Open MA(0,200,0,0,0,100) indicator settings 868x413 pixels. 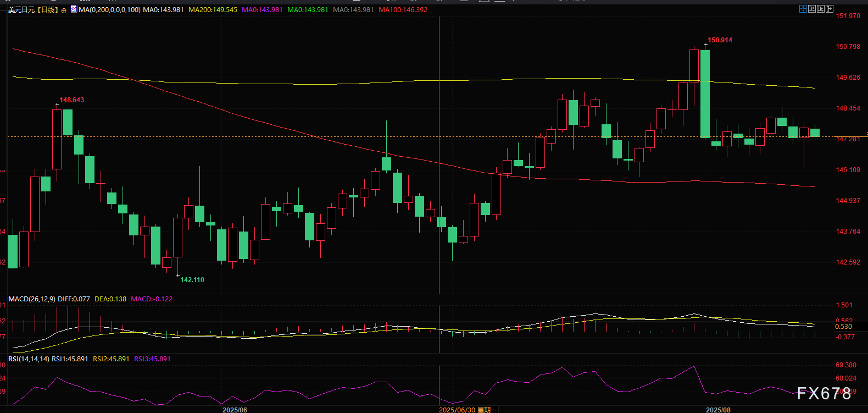click(109, 10)
